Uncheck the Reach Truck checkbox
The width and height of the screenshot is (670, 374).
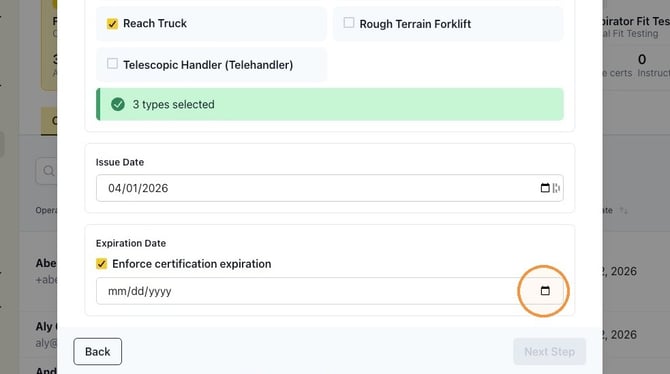(x=112, y=24)
